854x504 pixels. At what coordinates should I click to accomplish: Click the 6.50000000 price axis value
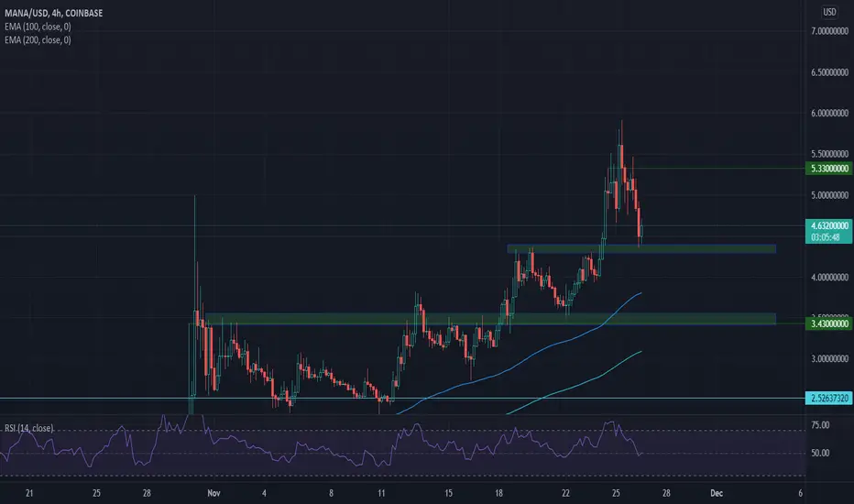pyautogui.click(x=829, y=72)
